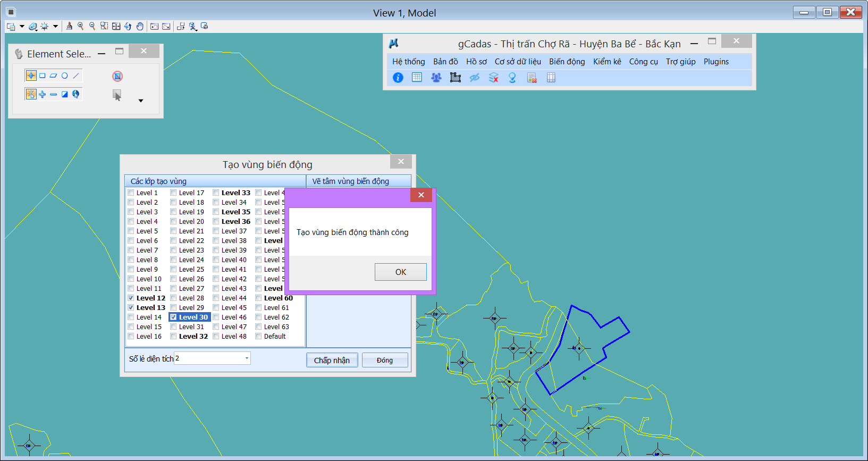This screenshot has height=461, width=868.
Task: Click the Zoom In magnifier icon
Action: pyautogui.click(x=81, y=26)
